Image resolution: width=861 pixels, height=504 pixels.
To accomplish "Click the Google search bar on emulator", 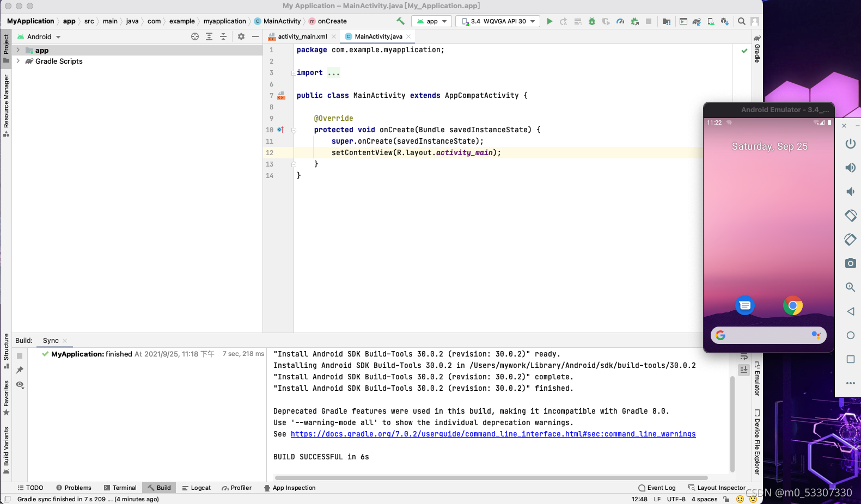I will coord(768,335).
